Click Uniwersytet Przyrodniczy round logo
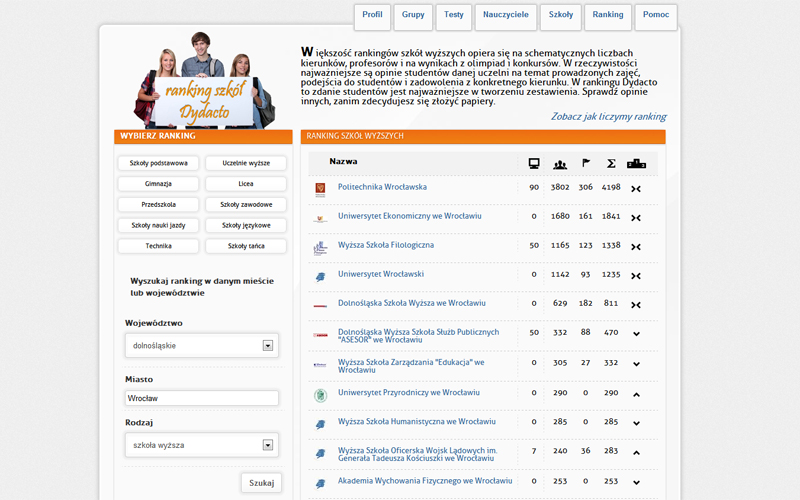800x500 pixels. (320, 395)
